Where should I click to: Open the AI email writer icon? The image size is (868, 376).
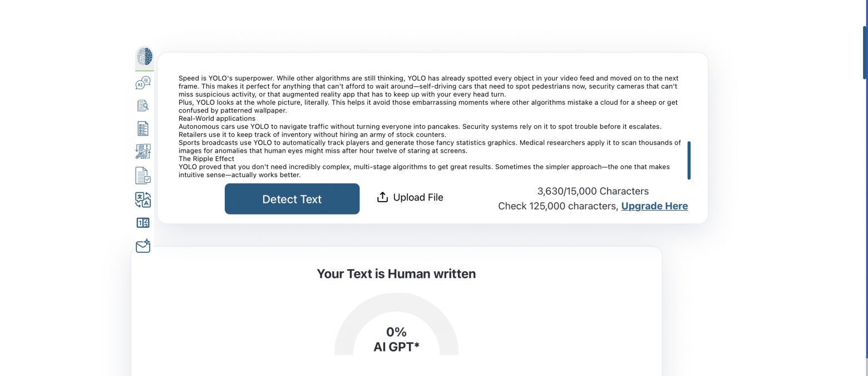point(143,246)
